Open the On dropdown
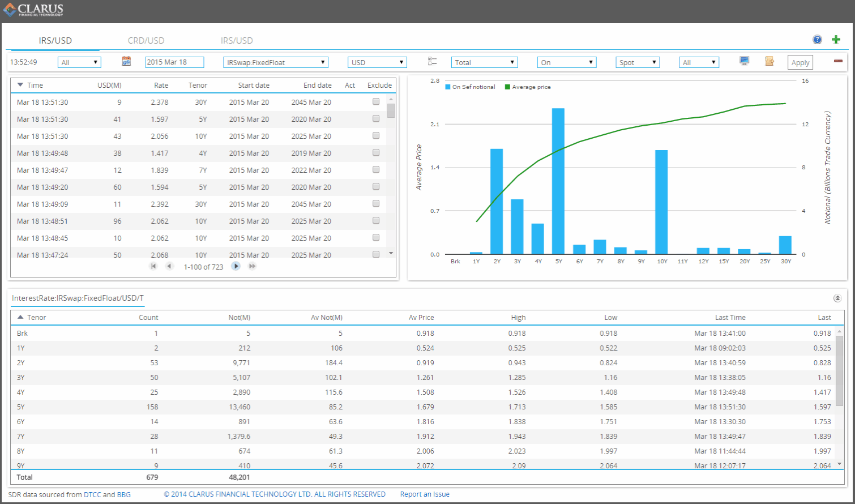Screen dimensions: 855x504 [x=567, y=62]
